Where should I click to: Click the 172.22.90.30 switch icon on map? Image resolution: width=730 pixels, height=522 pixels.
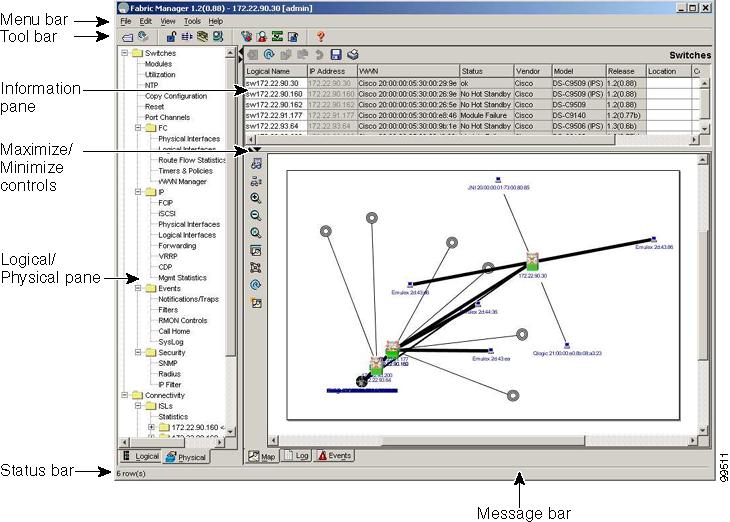coord(533,262)
